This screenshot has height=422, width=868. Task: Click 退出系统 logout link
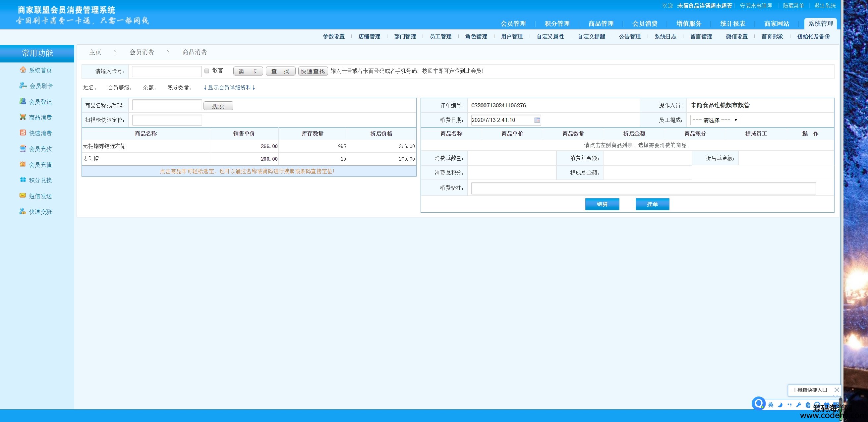click(x=825, y=6)
